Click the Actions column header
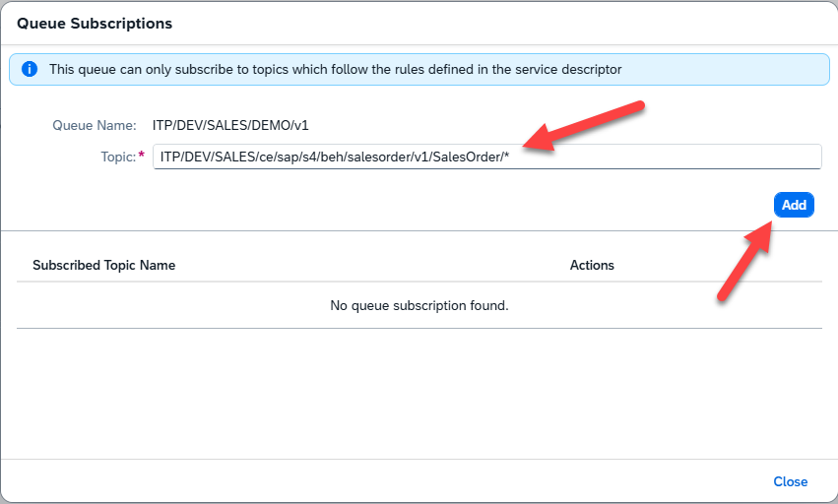This screenshot has width=838, height=504. pos(592,265)
